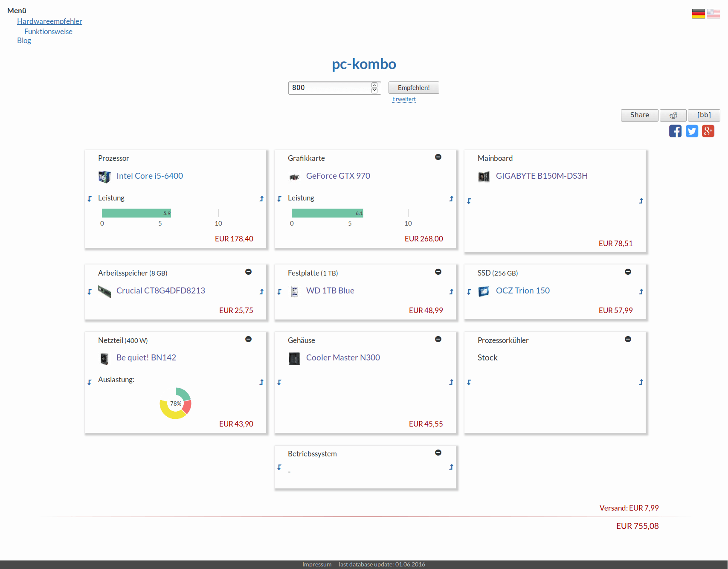The image size is (728, 569).
Task: Open OCZ Trion 150 product link
Action: [523, 290]
